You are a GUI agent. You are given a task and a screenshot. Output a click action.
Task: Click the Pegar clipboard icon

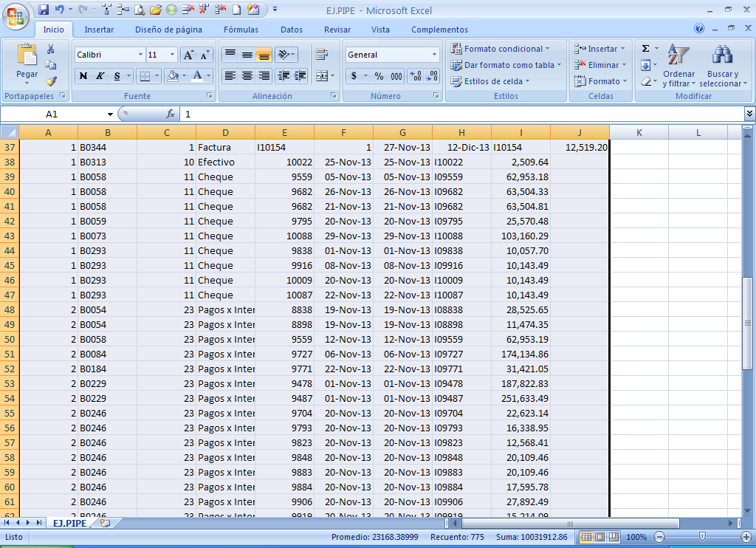pyautogui.click(x=27, y=54)
